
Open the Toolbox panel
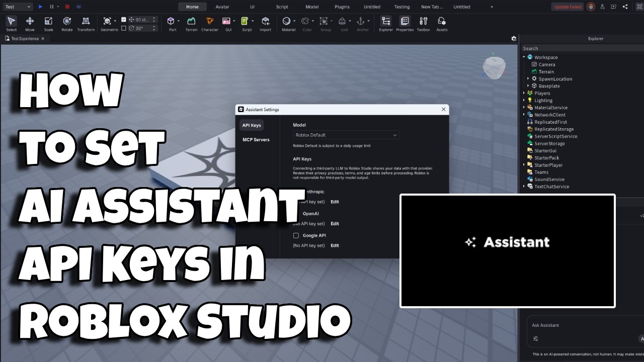coord(423,23)
